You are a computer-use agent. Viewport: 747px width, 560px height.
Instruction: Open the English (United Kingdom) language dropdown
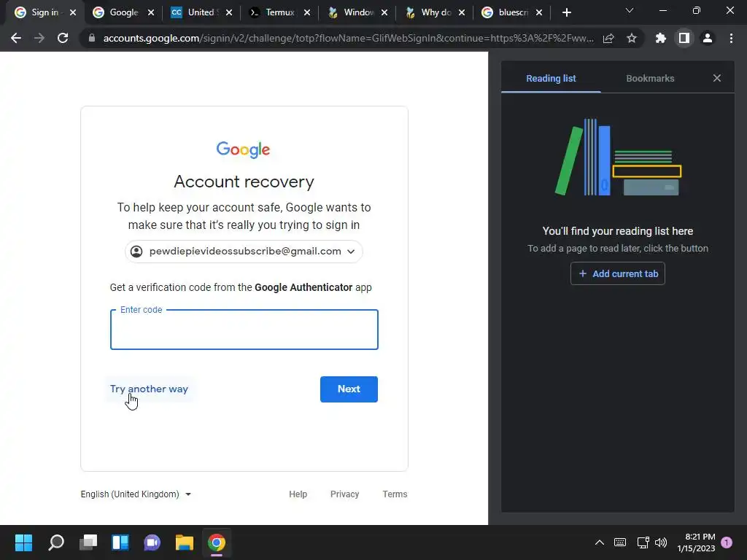coord(136,494)
